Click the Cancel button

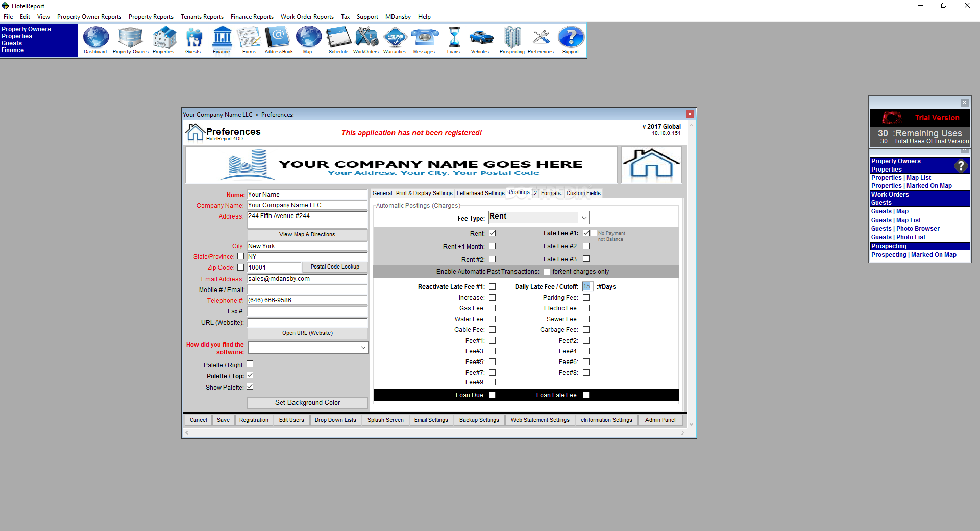pos(199,420)
